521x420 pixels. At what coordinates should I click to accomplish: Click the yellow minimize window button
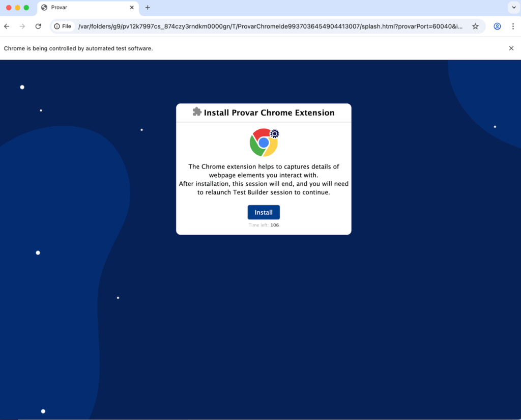pyautogui.click(x=18, y=7)
